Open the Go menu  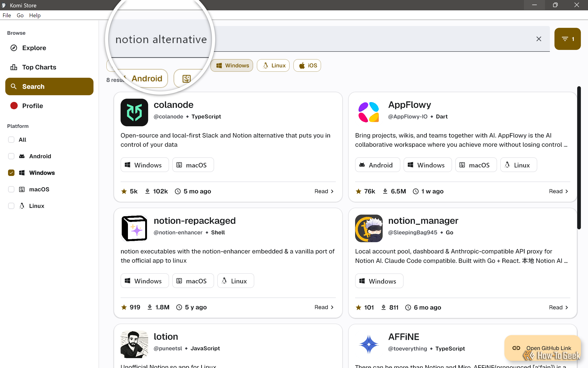pos(20,15)
